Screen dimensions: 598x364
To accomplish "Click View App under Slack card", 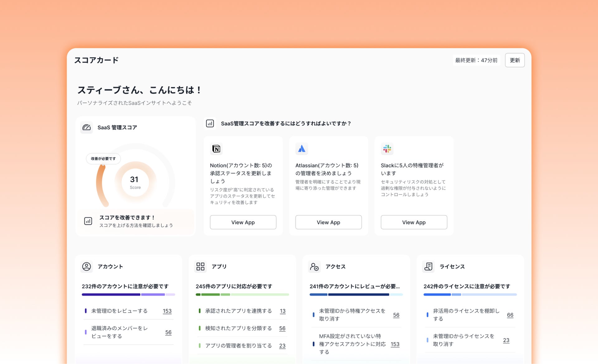I will pos(414,222).
